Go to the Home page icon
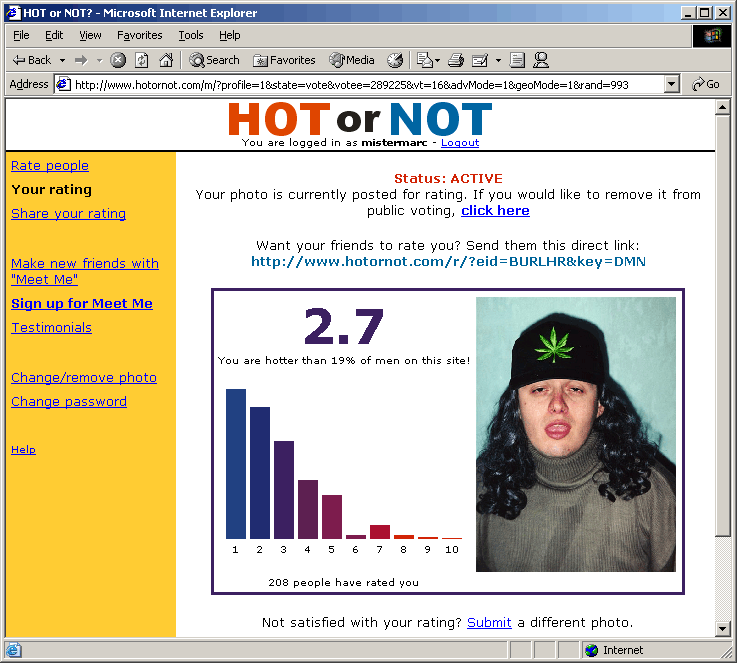The height and width of the screenshot is (663, 737). (166, 60)
